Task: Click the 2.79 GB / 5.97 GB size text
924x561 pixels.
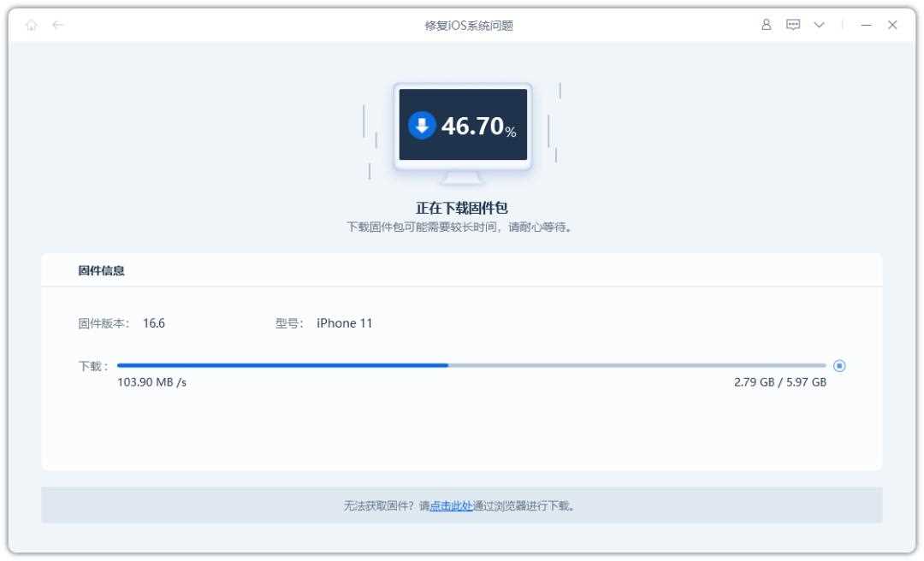Action: coord(779,382)
